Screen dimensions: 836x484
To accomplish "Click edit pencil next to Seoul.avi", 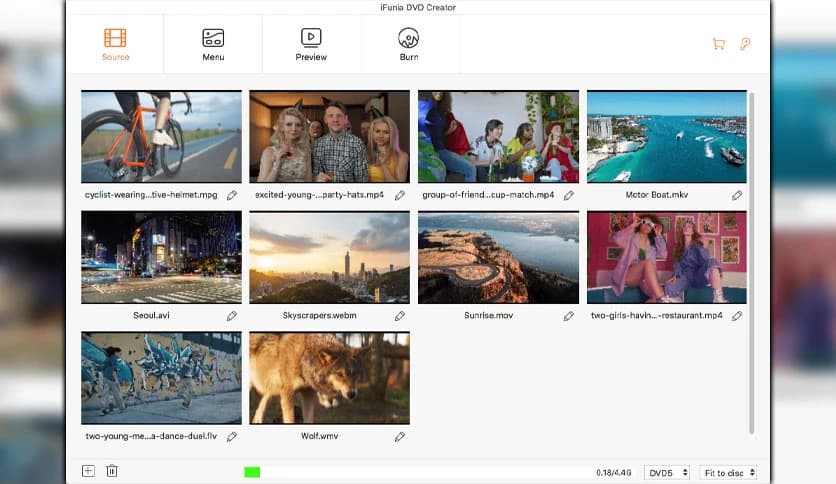I will 232,316.
